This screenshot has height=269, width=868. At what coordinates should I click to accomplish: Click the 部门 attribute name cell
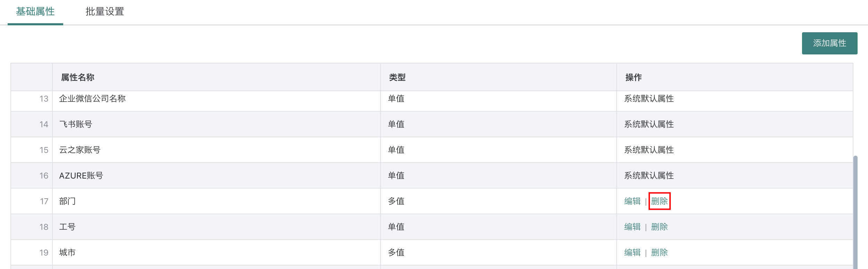click(67, 201)
